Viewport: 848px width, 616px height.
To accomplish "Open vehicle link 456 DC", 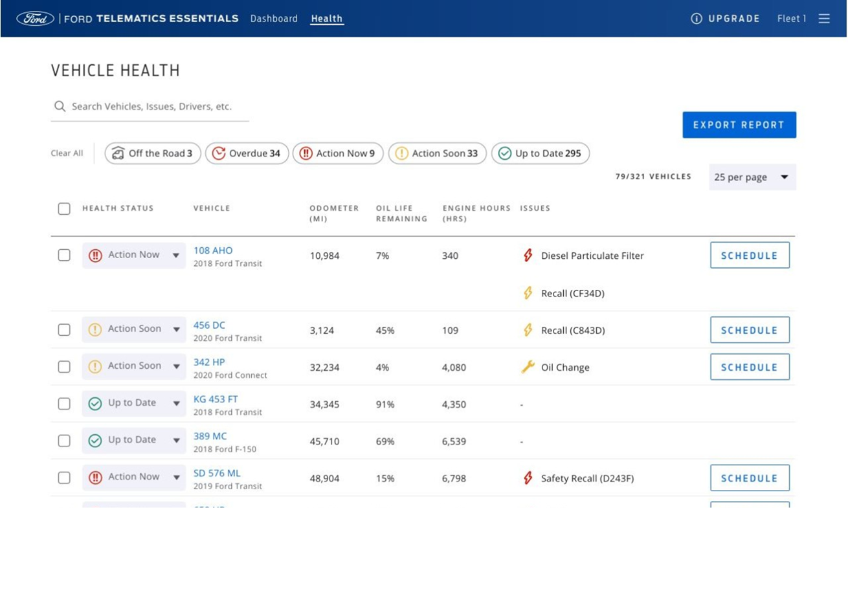I will [209, 325].
